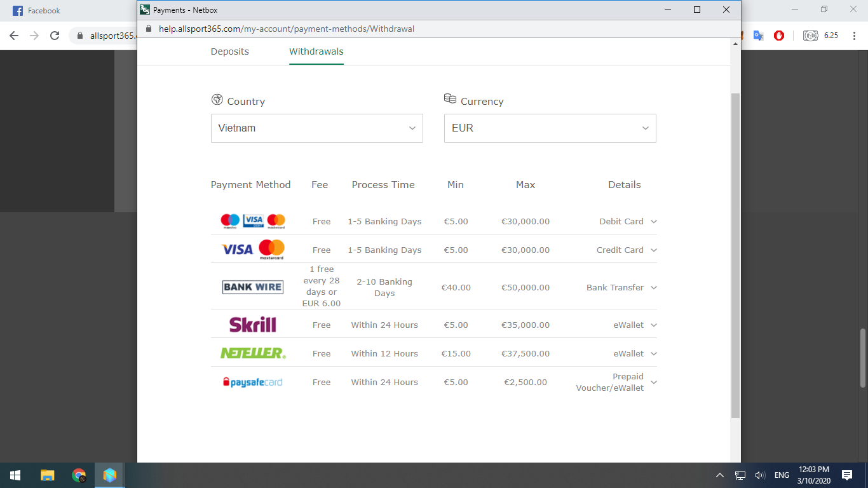Go forward in the background Chrome window
The width and height of the screenshot is (868, 488).
[x=34, y=36]
